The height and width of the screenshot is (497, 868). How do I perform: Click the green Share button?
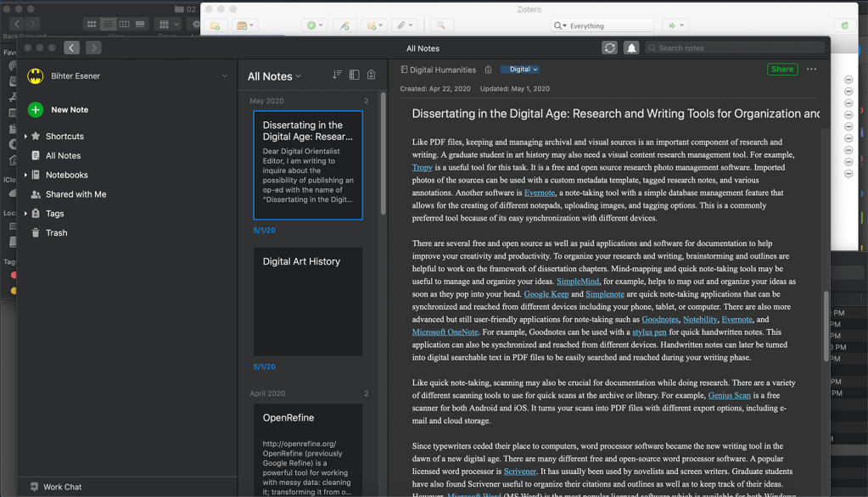[x=781, y=70]
